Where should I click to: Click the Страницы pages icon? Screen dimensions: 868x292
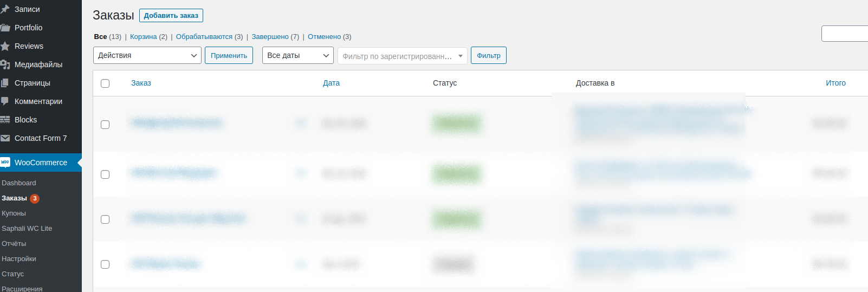click(5, 83)
